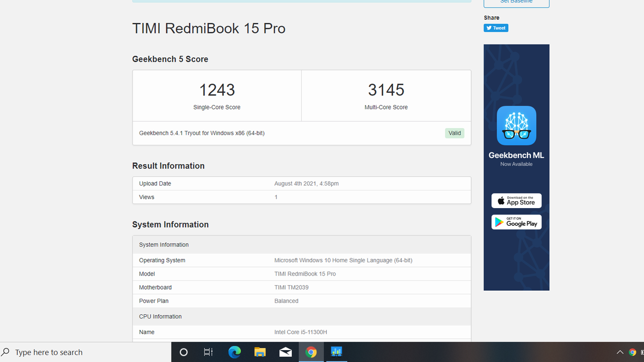644x362 pixels.
Task: Click the Motherboard row label
Action: 156,287
